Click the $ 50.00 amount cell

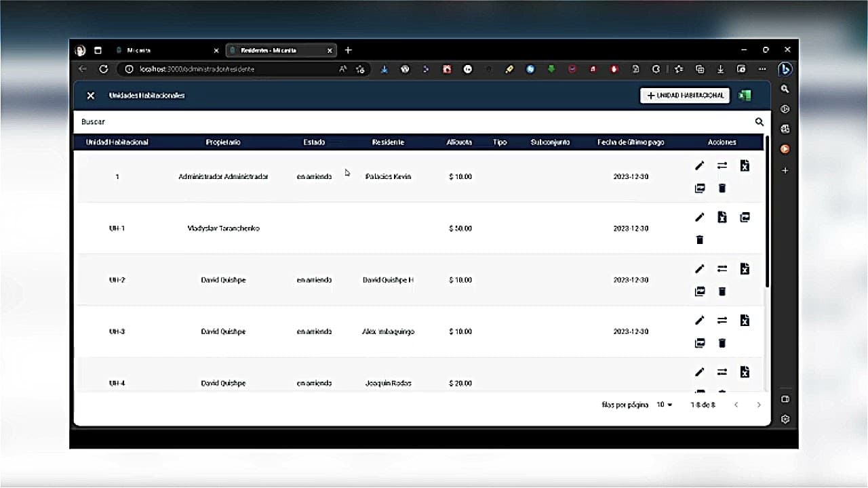pyautogui.click(x=460, y=228)
